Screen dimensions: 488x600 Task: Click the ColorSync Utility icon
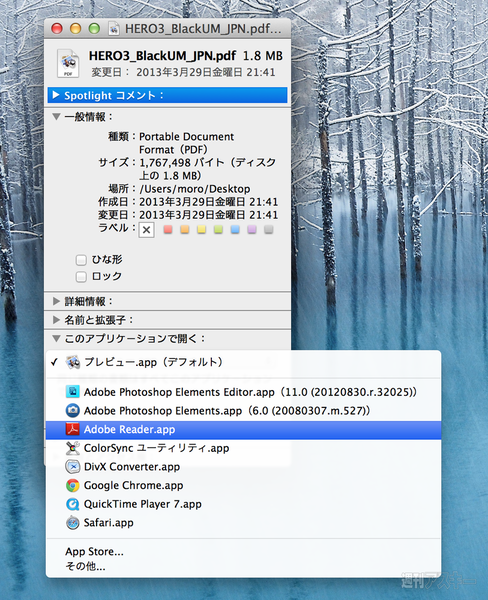[73, 448]
